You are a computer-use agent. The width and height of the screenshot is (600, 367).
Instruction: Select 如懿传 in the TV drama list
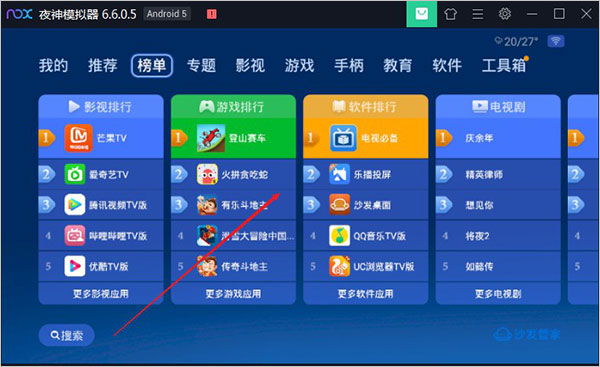[498, 266]
